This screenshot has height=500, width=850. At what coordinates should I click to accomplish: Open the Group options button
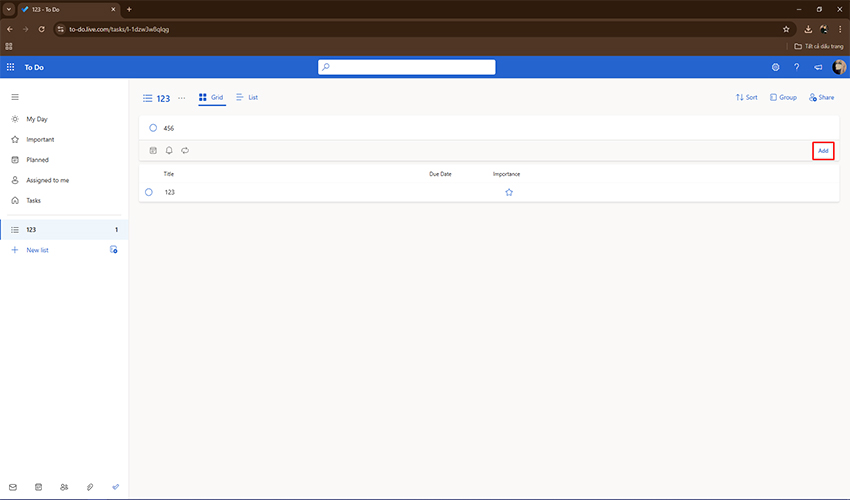[783, 98]
